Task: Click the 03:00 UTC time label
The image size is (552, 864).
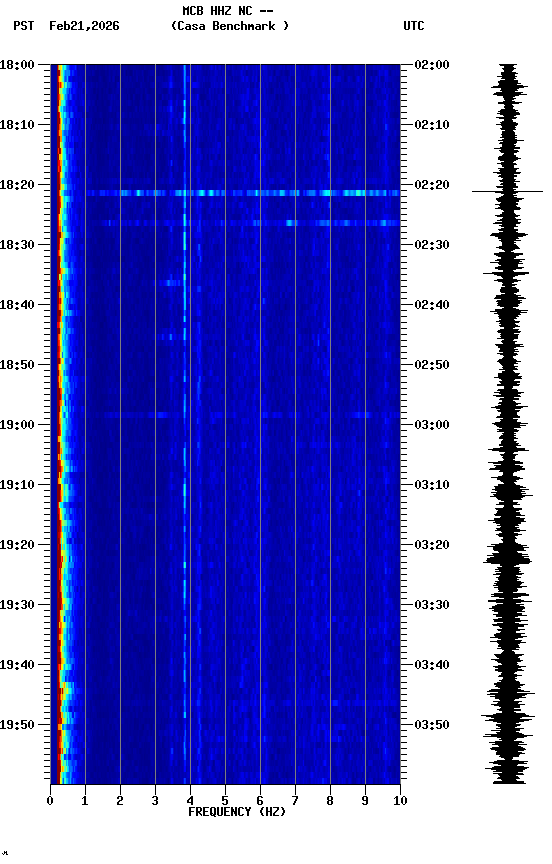Action: point(432,425)
